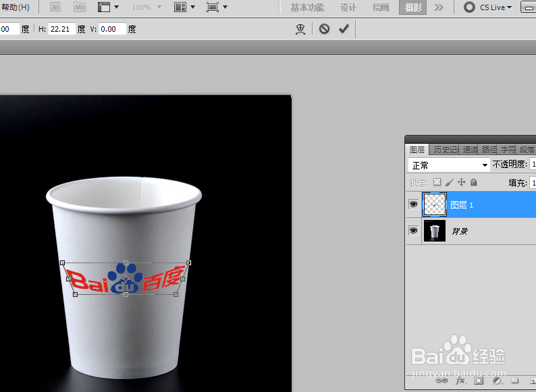
Task: Click the link layers chain icon
Action: pyautogui.click(x=441, y=381)
